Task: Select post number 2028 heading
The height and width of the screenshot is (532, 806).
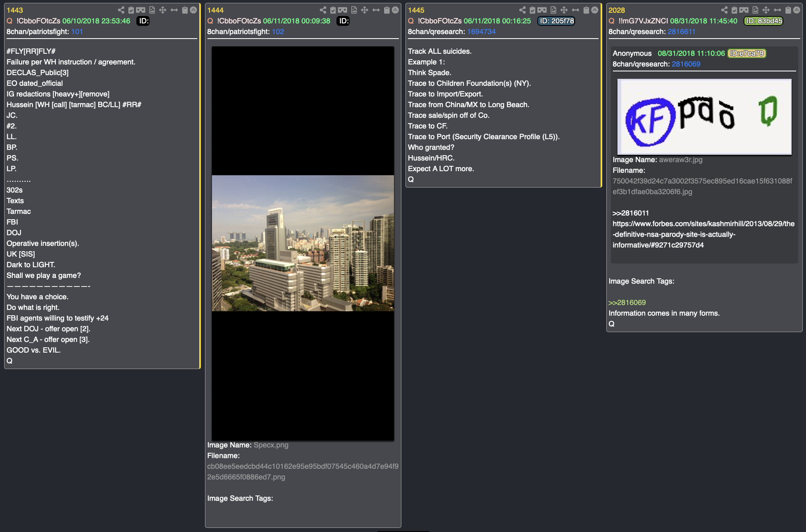Action: [617, 10]
